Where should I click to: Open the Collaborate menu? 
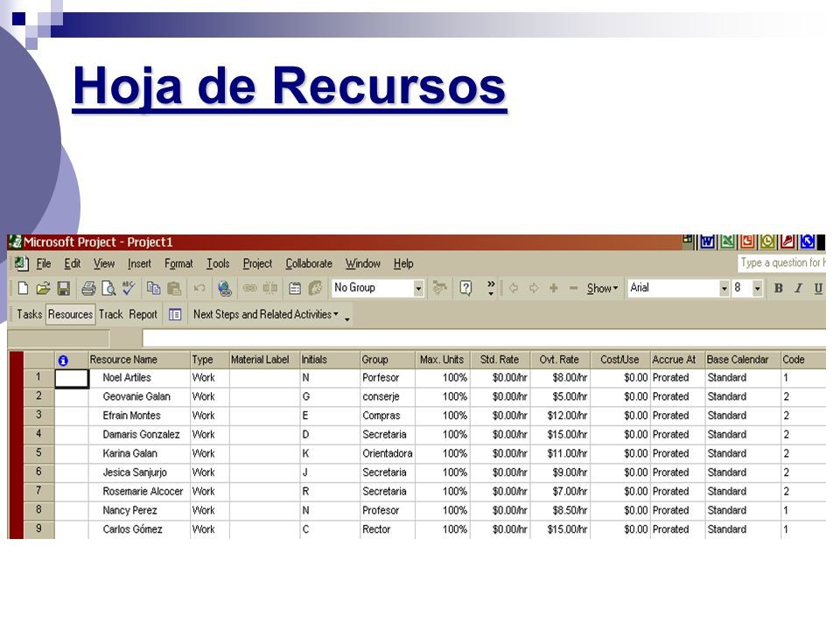click(x=309, y=263)
